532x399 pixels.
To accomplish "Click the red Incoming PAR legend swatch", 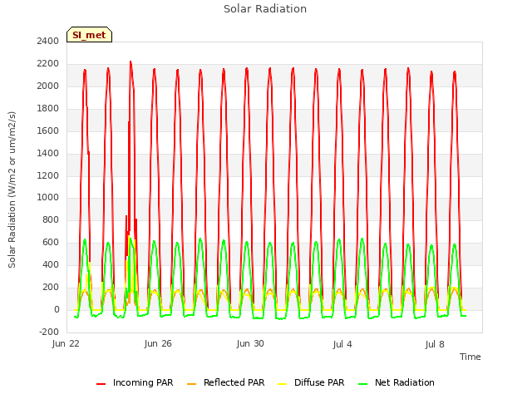I will pos(101,384).
